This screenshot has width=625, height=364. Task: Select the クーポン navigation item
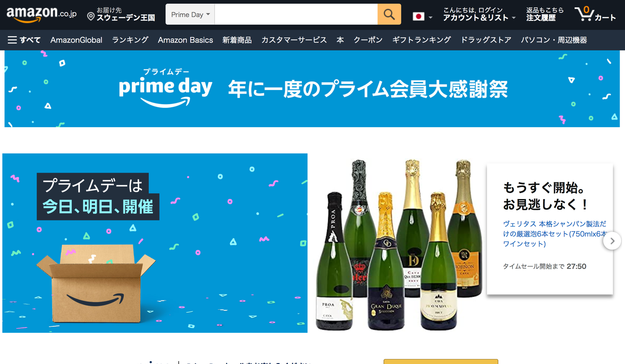click(368, 40)
